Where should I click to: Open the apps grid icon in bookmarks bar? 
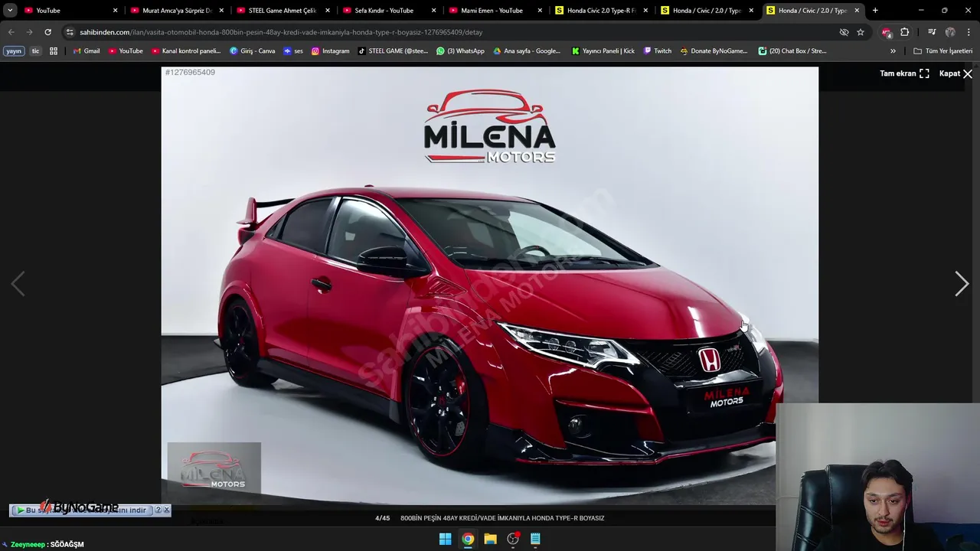(54, 51)
